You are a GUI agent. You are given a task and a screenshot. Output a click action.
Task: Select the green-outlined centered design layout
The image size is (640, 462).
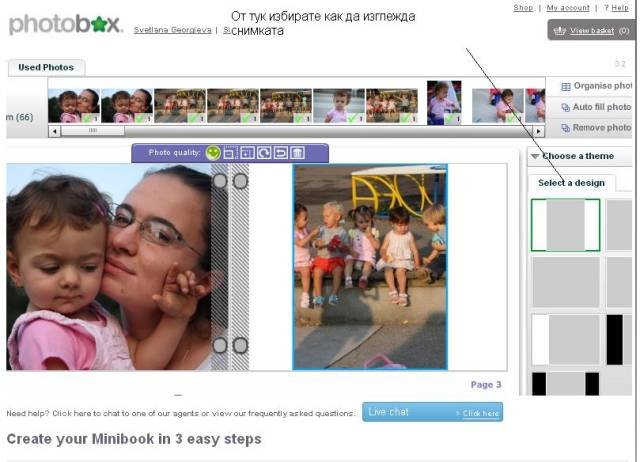click(x=565, y=225)
